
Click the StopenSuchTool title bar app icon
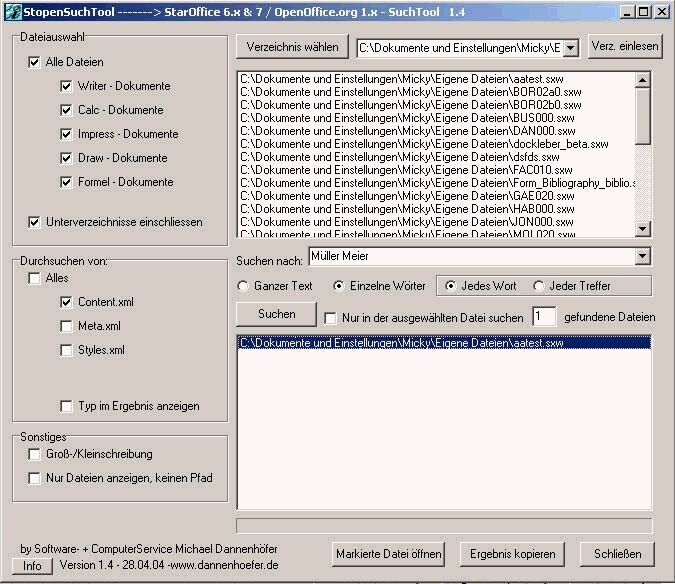(x=13, y=12)
